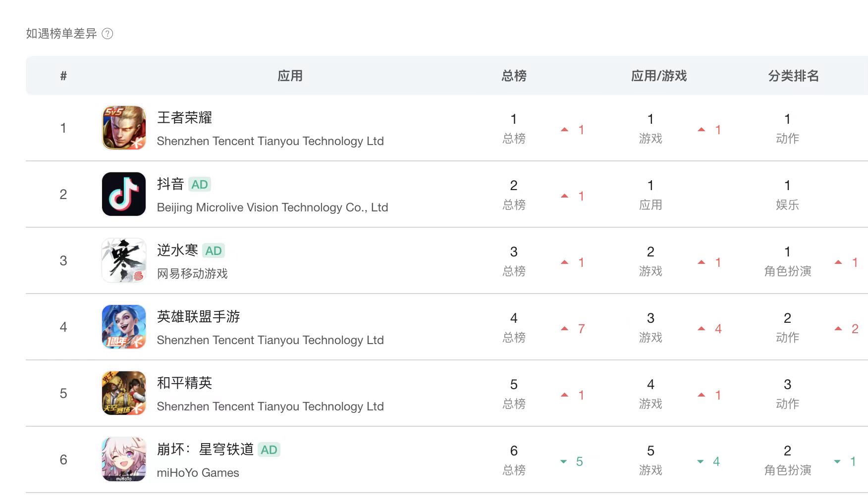
Task: Click publisher Beijing Microlive Vision Technology Co., Ltd
Action: tap(272, 207)
